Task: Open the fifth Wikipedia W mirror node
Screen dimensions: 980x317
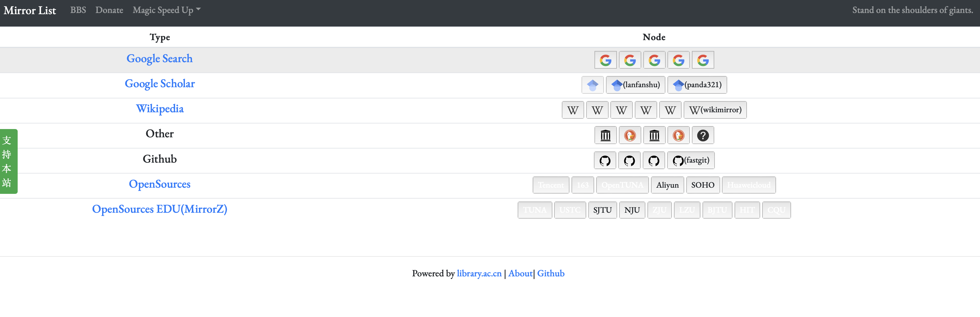Action: (x=670, y=110)
